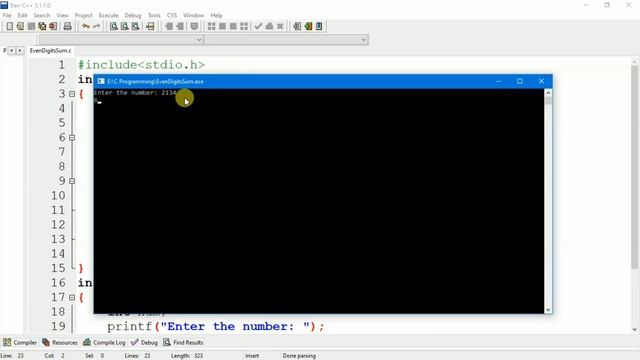The image size is (640, 360).
Task: Click the Rebuild All toolbar icon
Action: [244, 26]
